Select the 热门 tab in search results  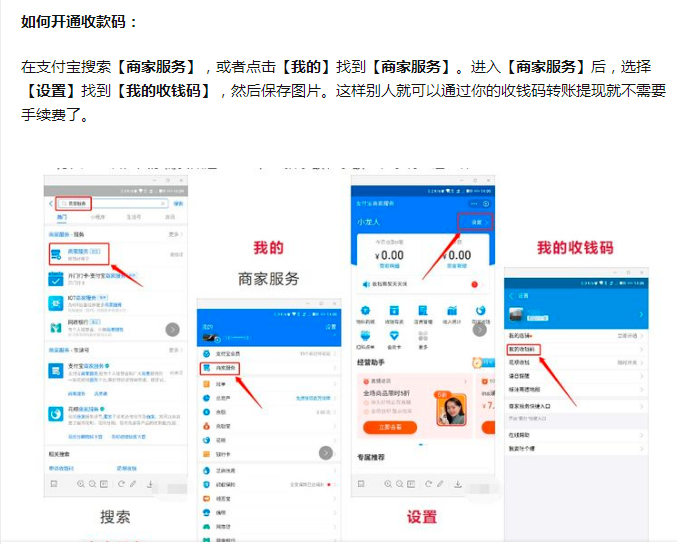pos(62,216)
